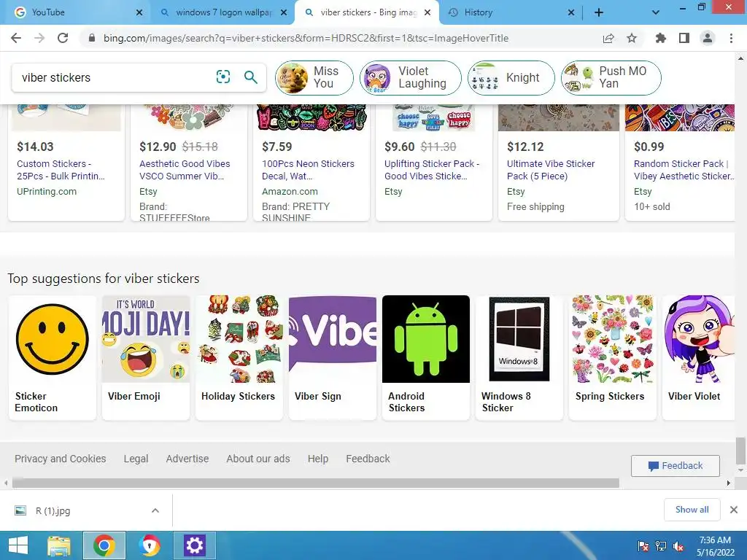Open Chrome three-dot menu

tap(731, 38)
